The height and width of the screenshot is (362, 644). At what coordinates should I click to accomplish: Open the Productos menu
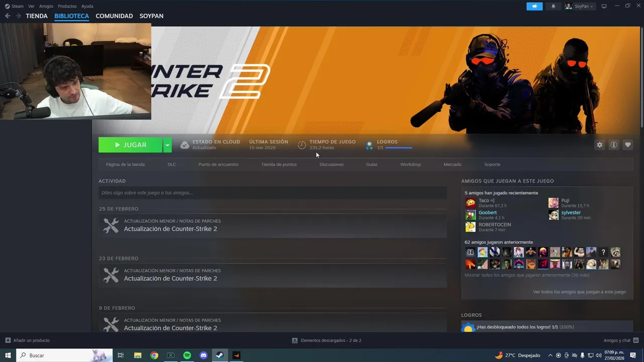pyautogui.click(x=67, y=6)
